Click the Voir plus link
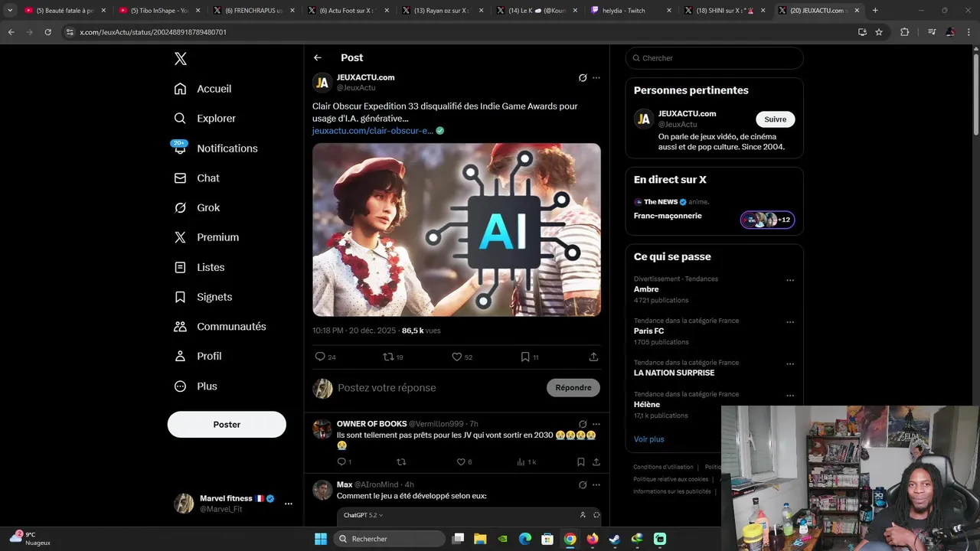Screen dimensions: 980x551 [x=649, y=439]
